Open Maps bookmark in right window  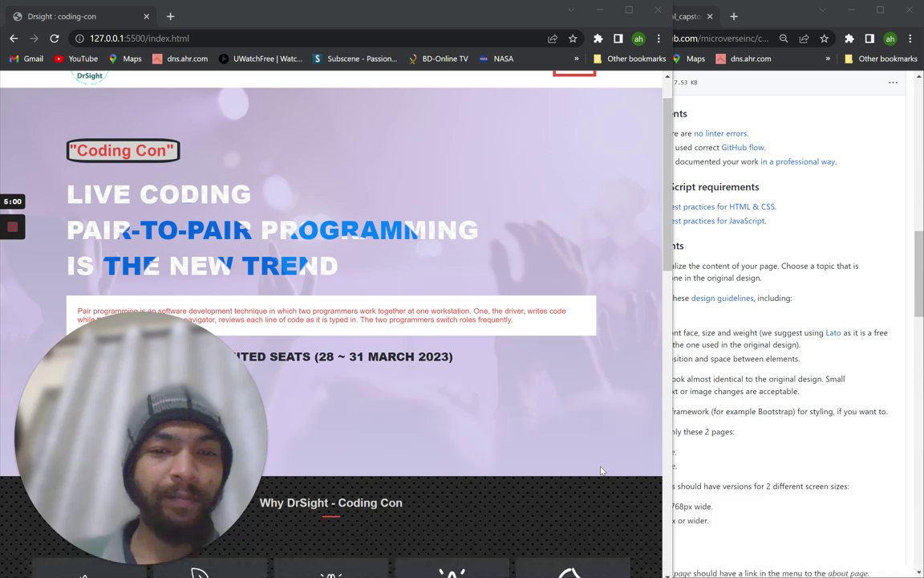(690, 59)
